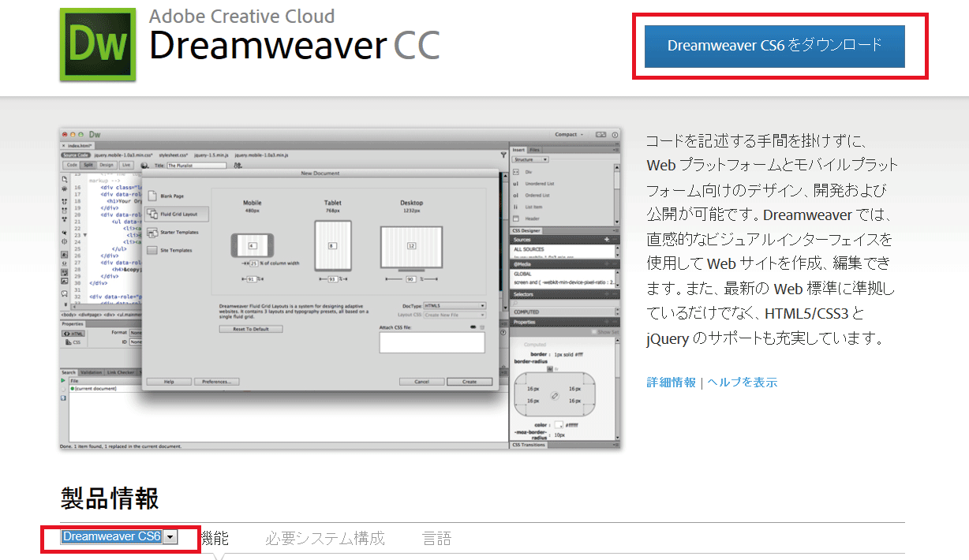
Task: Open the Dreamweaver CS6 version dropdown
Action: 119,537
